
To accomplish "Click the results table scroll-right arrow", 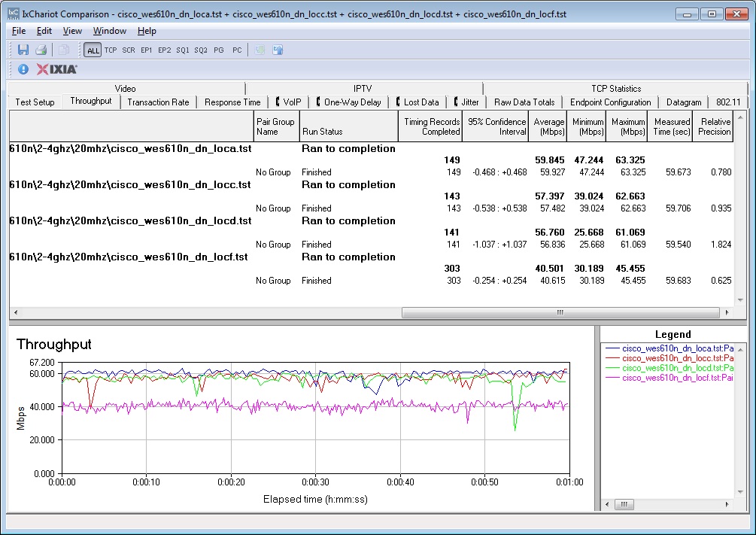I will coord(727,312).
